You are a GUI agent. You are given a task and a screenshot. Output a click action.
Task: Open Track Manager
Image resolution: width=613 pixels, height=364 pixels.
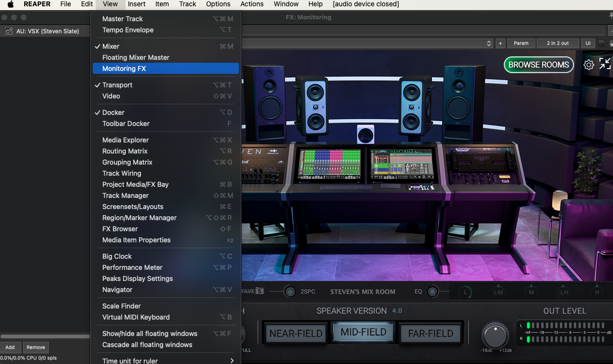click(x=166, y=196)
